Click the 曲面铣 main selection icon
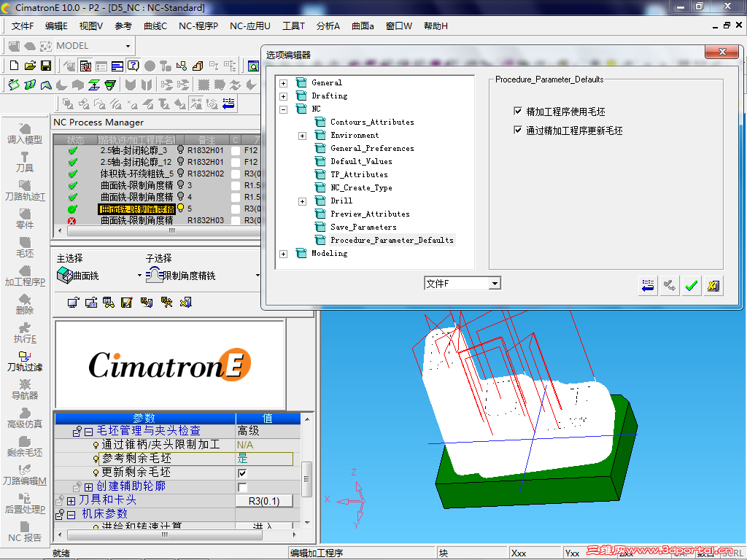Image resolution: width=747 pixels, height=560 pixels. (x=64, y=275)
